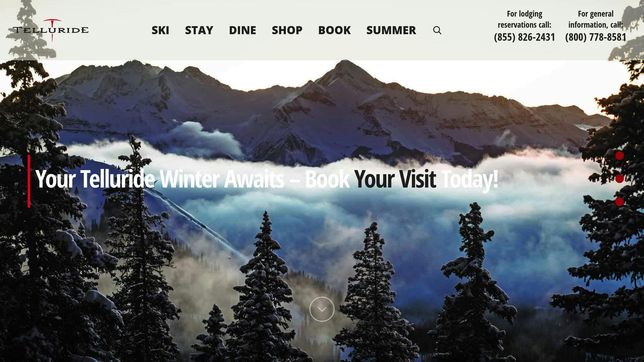The width and height of the screenshot is (644, 362).
Task: Call general info number (800) 778-8581
Action: 596,37
